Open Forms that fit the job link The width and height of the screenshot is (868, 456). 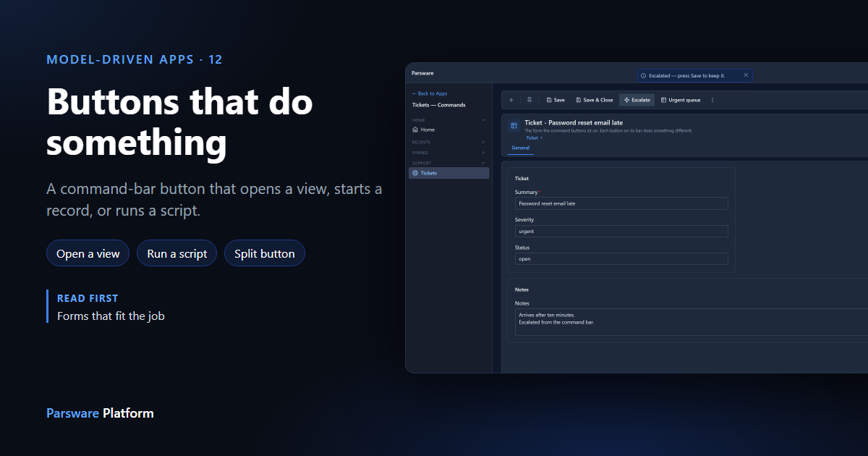pyautogui.click(x=111, y=316)
